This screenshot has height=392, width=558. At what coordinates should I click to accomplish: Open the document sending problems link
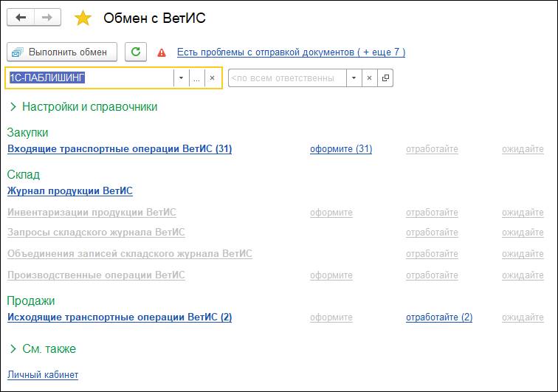pyautogui.click(x=291, y=52)
